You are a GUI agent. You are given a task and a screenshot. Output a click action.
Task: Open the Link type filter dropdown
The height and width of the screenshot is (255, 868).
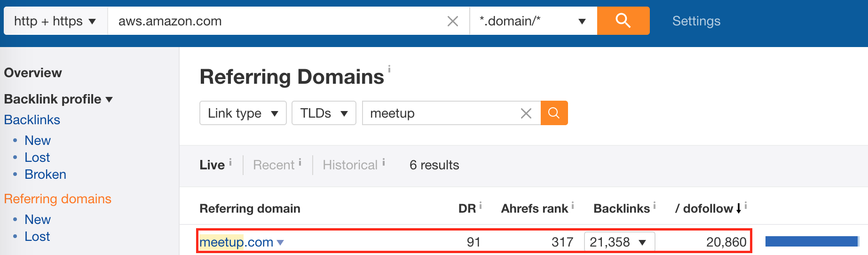[x=243, y=113]
